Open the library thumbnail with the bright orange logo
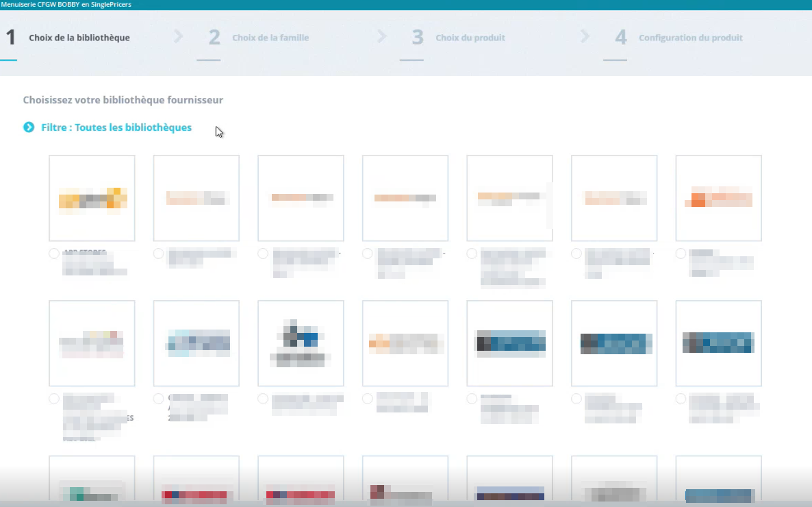 718,198
